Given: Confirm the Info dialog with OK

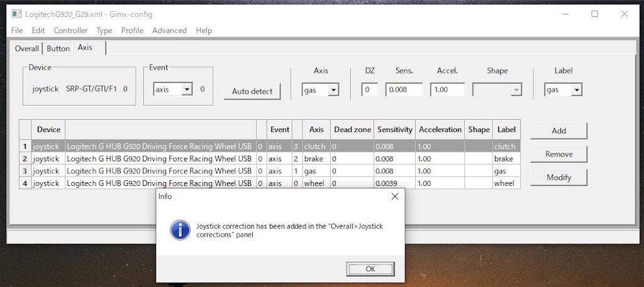Looking at the screenshot, I should tap(370, 269).
